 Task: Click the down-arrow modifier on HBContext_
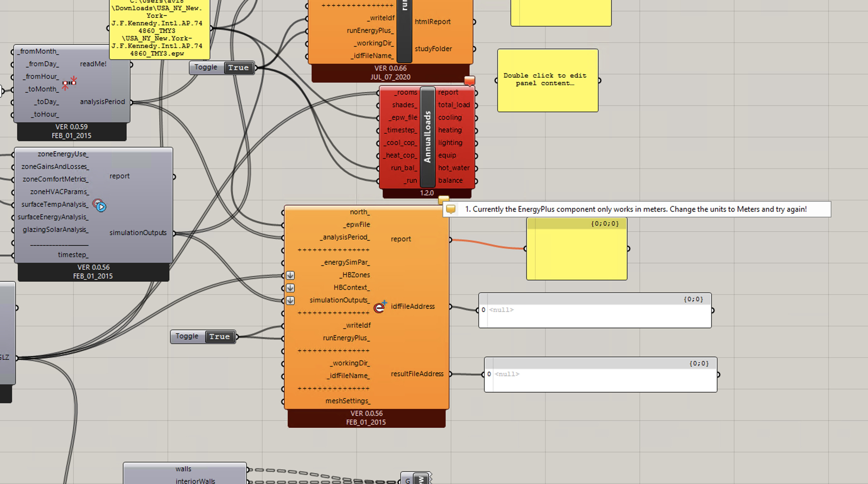click(x=290, y=288)
